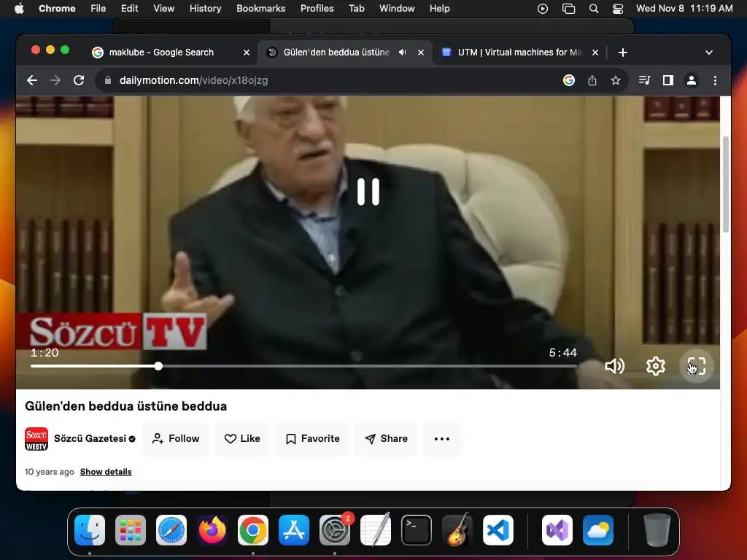Switch to maklube Google Search tab
This screenshot has height=560, width=747.
click(x=161, y=52)
